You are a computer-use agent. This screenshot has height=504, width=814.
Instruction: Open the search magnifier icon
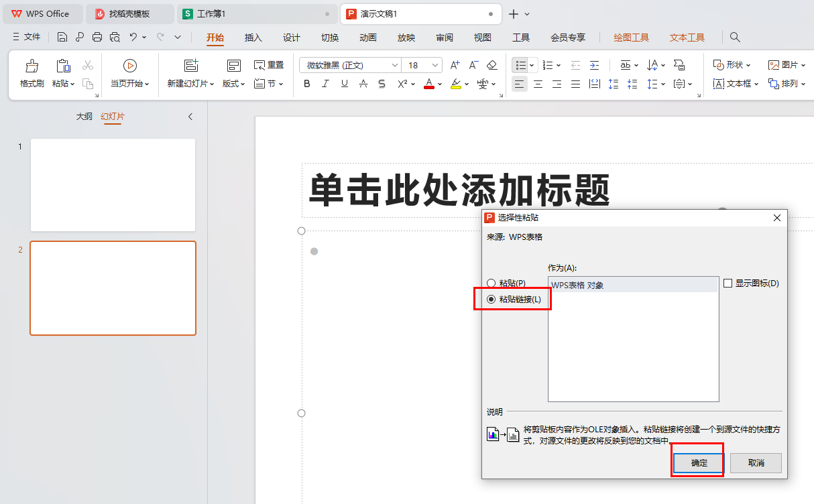(x=736, y=38)
